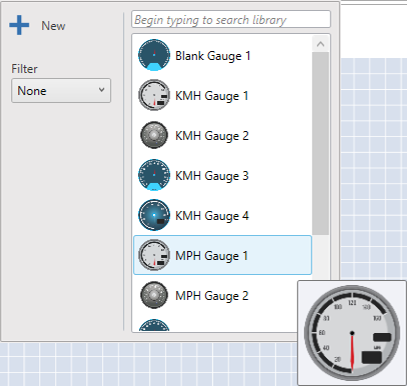The height and width of the screenshot is (386, 407).
Task: Click the KMH Gauge 2 icon
Action: (x=154, y=135)
